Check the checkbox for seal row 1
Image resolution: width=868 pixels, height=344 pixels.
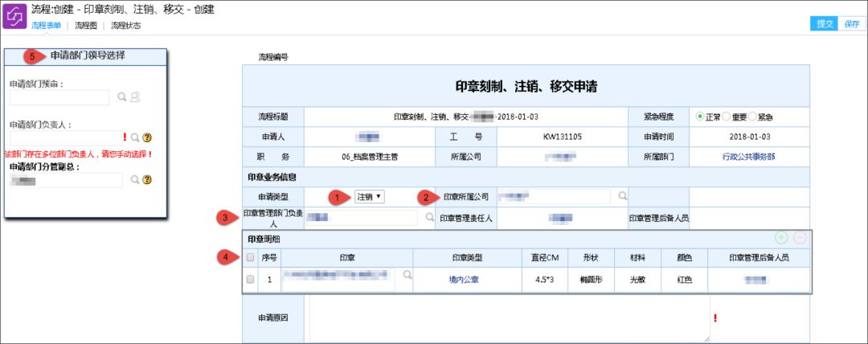pos(250,279)
